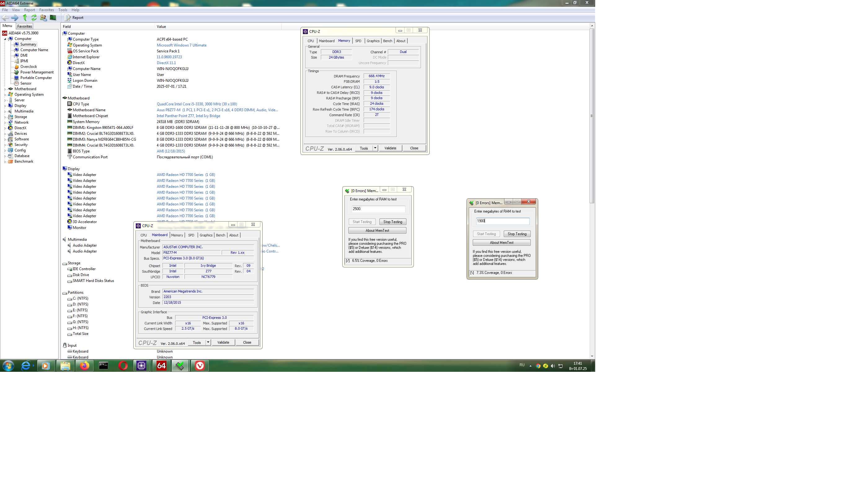Open Opera browser from the taskbar
The image size is (868, 488).
(123, 366)
